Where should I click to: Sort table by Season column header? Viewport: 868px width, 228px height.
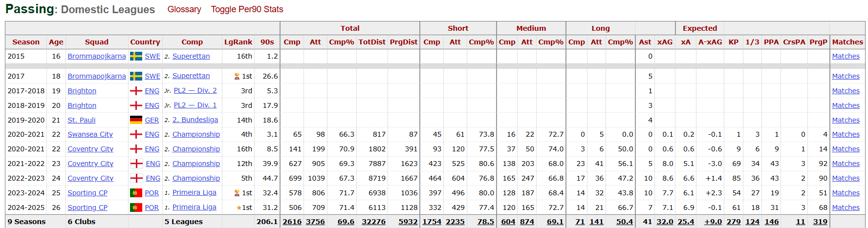point(26,42)
